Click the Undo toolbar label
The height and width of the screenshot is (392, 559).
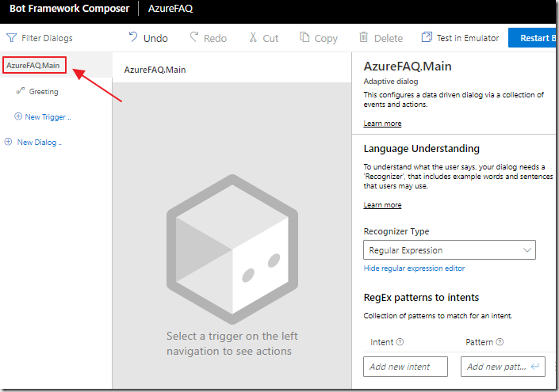click(155, 38)
